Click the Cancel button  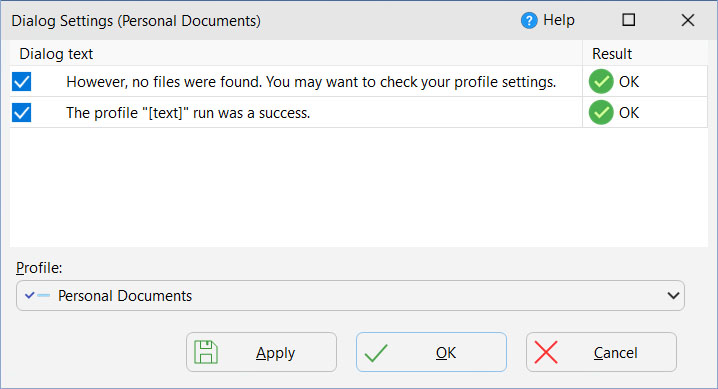coord(601,352)
